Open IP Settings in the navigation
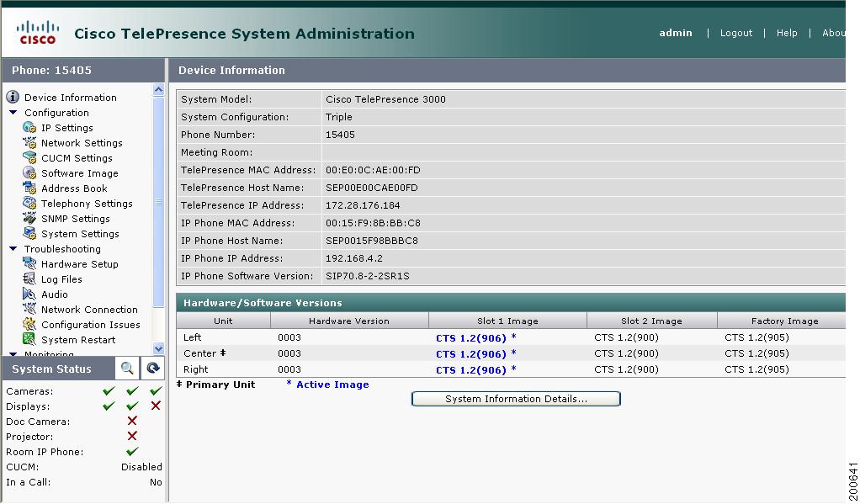The width and height of the screenshot is (860, 504). pos(67,128)
